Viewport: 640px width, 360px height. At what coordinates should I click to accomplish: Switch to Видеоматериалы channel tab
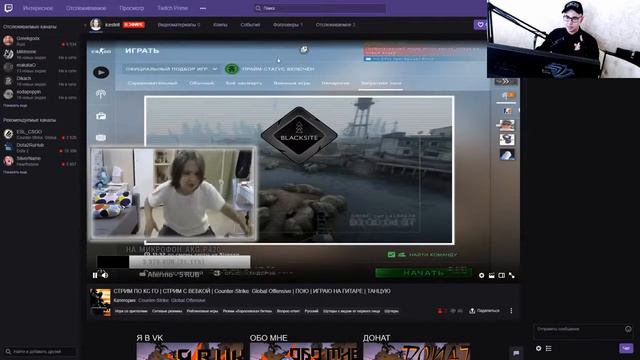179,25
